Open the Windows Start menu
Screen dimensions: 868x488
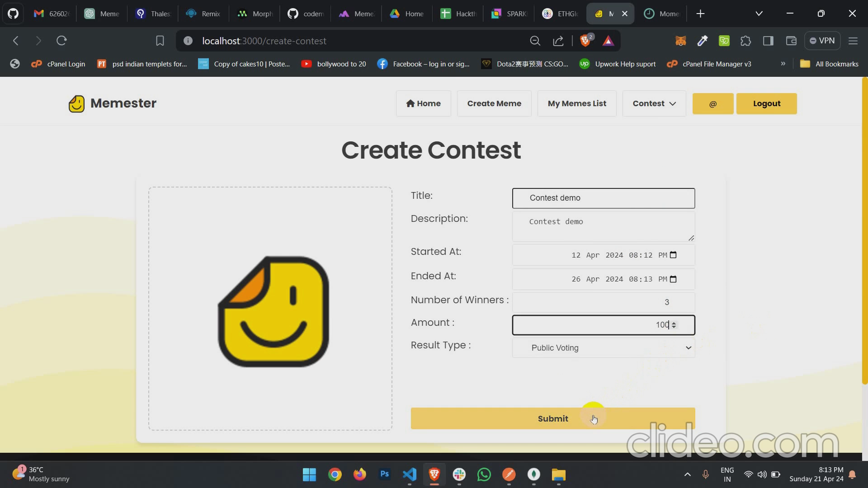click(x=309, y=474)
